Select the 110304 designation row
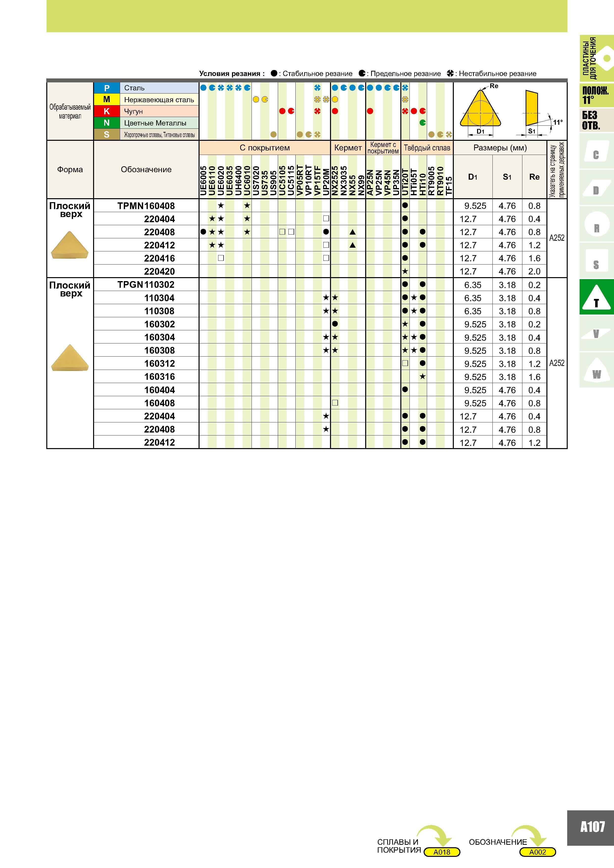 159,298
